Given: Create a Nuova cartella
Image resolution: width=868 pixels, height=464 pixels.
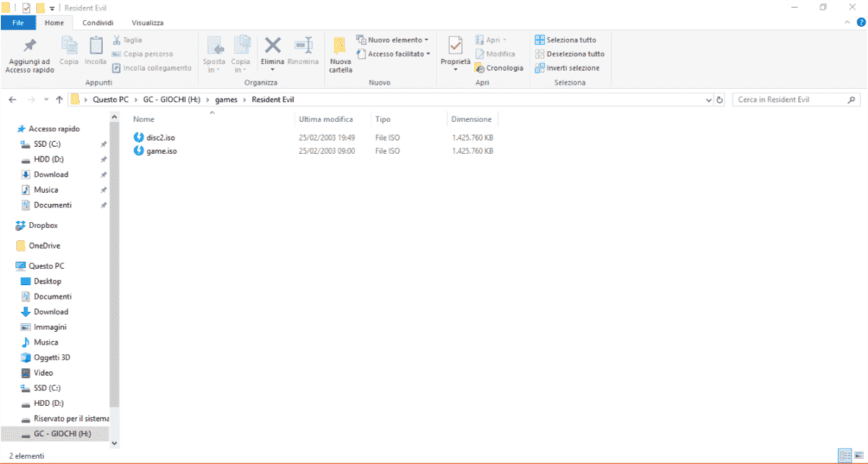Looking at the screenshot, I should 340,55.
